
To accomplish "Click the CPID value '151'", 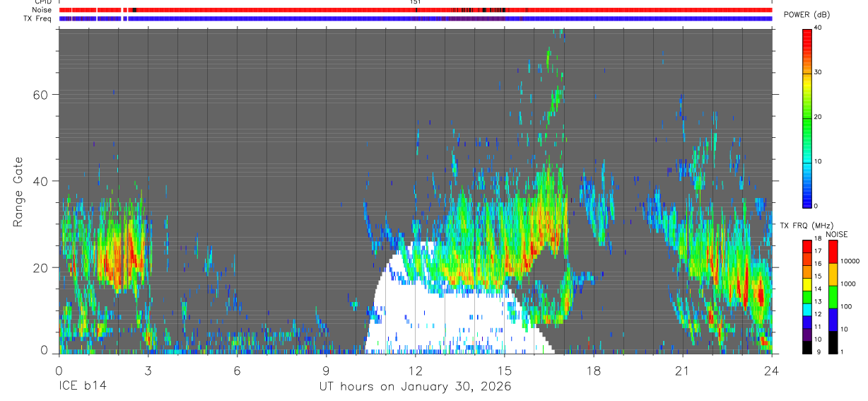I will (x=416, y=2).
